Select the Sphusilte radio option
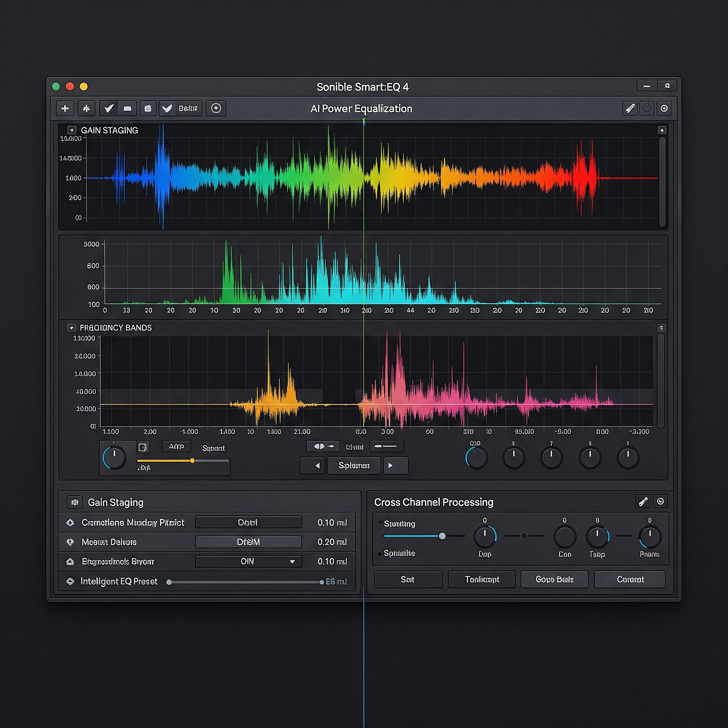Viewport: 728px width, 728px height. [379, 554]
